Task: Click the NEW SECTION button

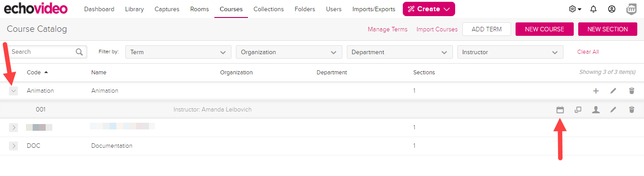Action: click(607, 29)
